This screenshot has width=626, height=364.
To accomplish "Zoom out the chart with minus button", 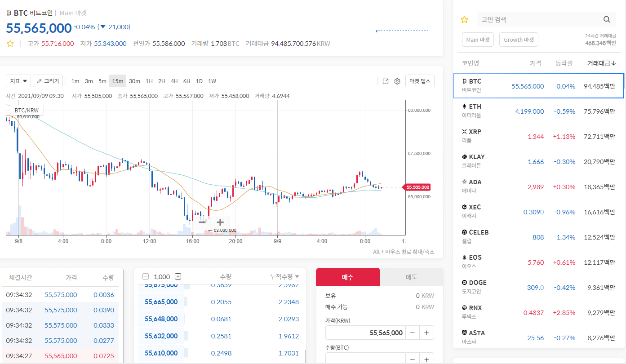I will (202, 222).
